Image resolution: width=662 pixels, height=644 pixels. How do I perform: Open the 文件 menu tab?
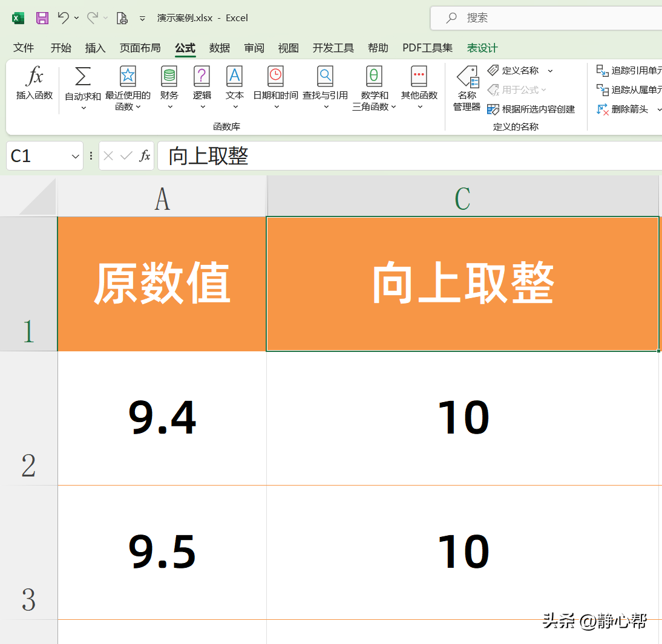[x=24, y=48]
